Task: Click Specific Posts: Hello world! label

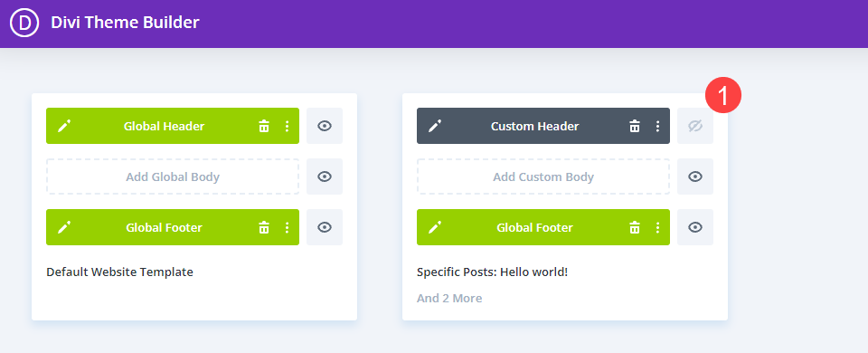Action: tap(492, 272)
